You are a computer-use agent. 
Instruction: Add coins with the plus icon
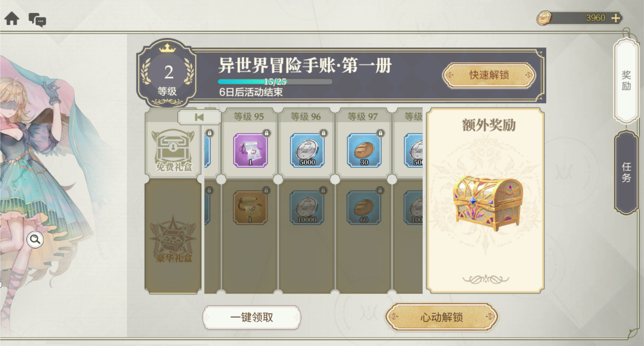coord(615,18)
